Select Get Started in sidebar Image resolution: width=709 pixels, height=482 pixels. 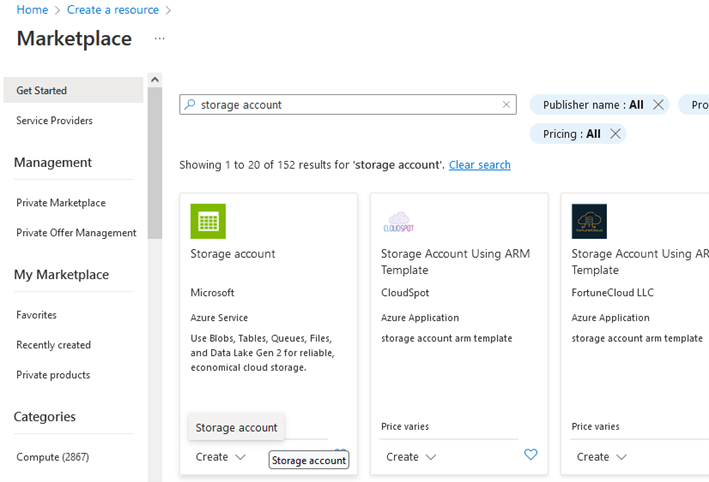coord(73,90)
